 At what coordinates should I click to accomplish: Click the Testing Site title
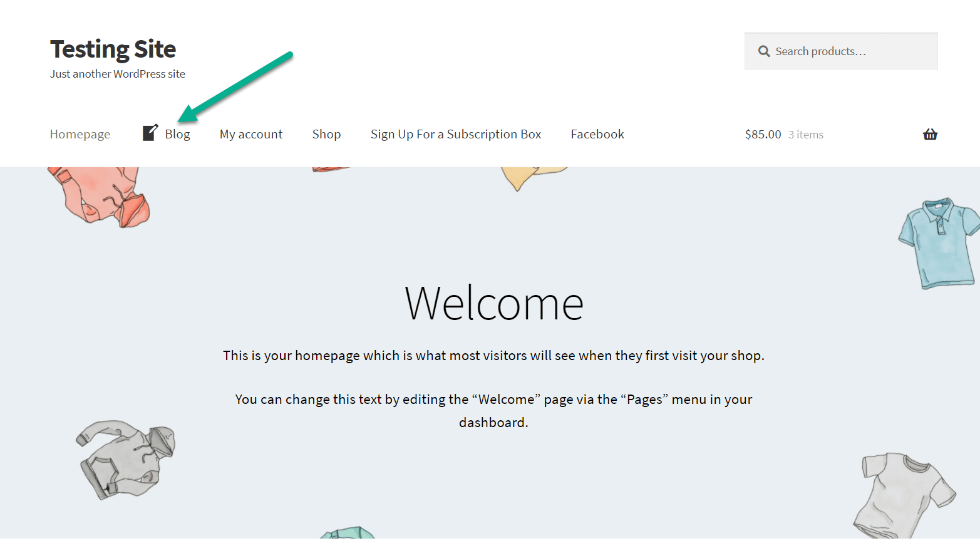[x=113, y=49]
